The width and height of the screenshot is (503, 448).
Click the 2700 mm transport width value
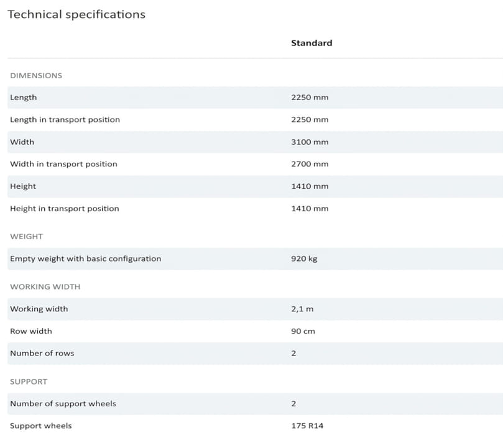coord(310,164)
